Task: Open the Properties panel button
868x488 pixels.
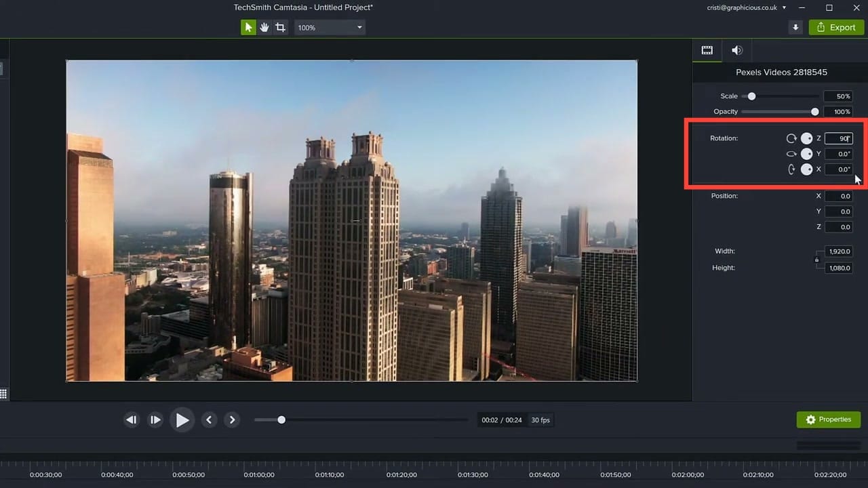Action: point(829,420)
